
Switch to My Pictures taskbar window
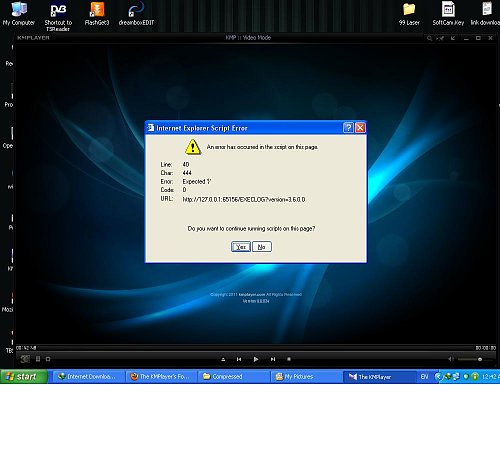[x=306, y=377]
